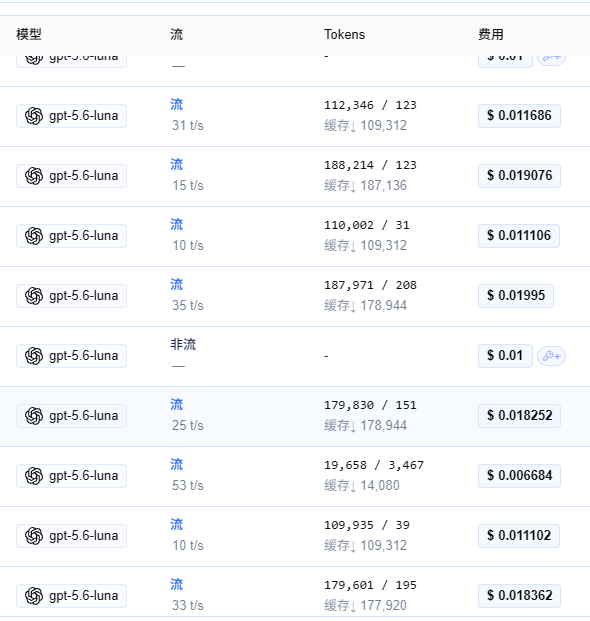This screenshot has width=590, height=621.
Task: Click the $ 0.011102 cost badge
Action: point(519,535)
